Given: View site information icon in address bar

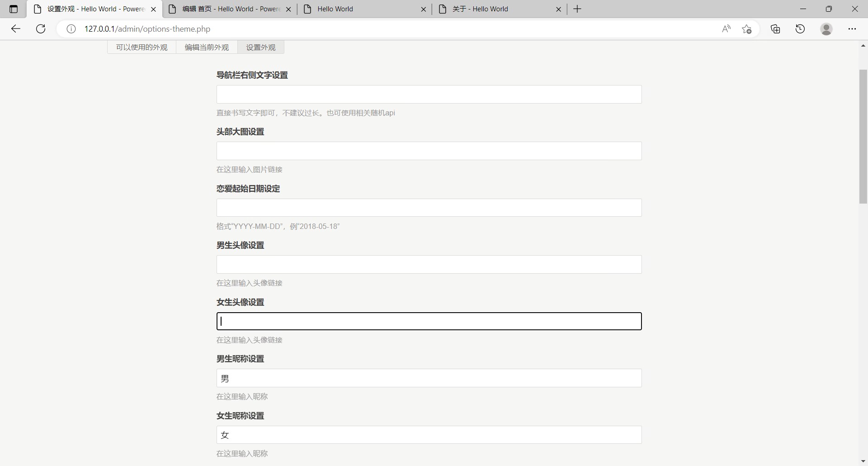Looking at the screenshot, I should click(71, 29).
